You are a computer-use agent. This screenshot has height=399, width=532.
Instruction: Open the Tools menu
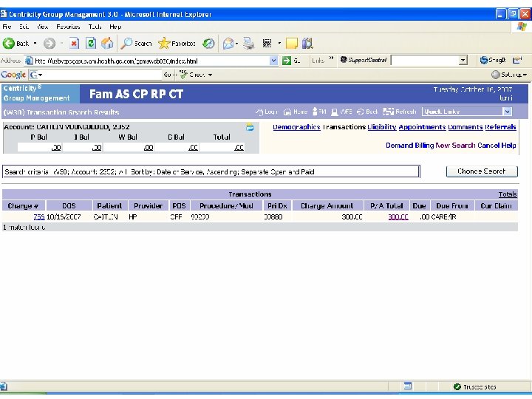tap(95, 27)
